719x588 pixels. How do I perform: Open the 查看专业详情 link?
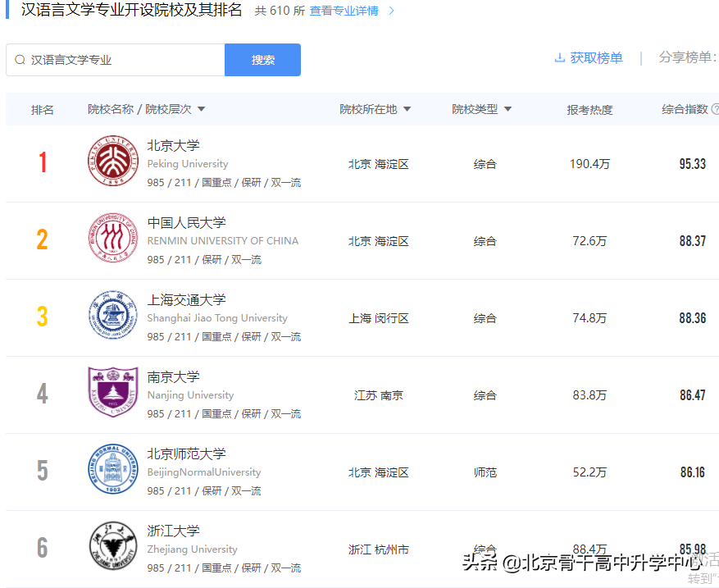click(344, 11)
